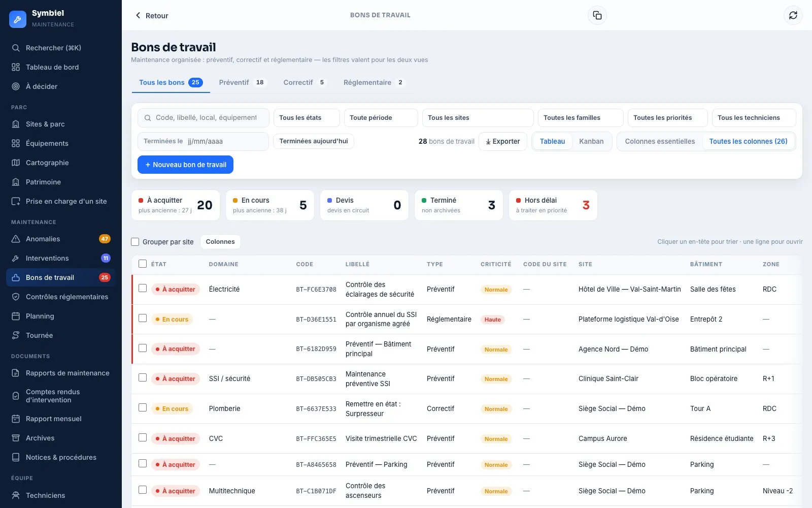Open Tableau de bord in sidebar
Viewport: 812px width, 508px height.
(61, 67)
